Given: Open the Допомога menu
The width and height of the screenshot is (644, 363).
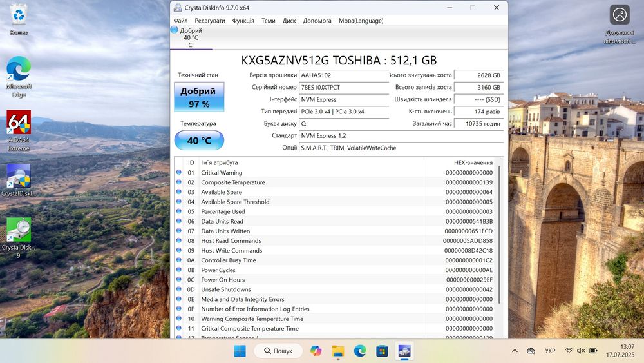Looking at the screenshot, I should point(317,21).
